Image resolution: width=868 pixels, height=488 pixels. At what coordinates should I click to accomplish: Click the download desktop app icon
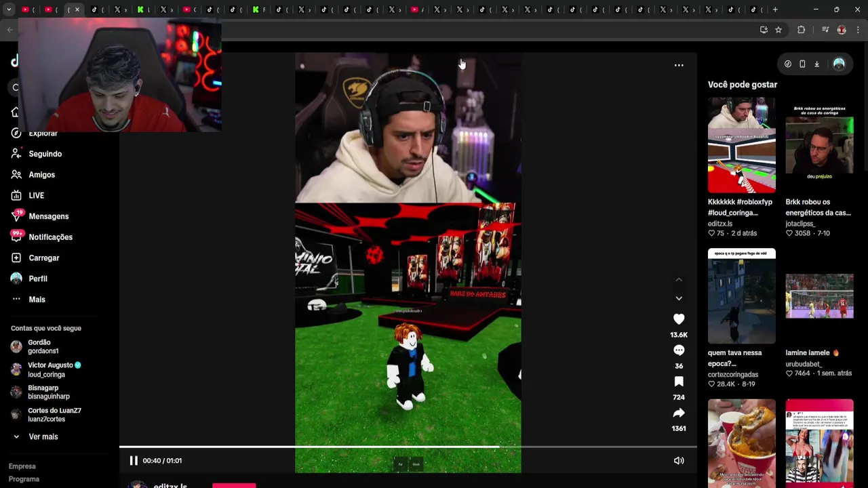[x=816, y=64]
